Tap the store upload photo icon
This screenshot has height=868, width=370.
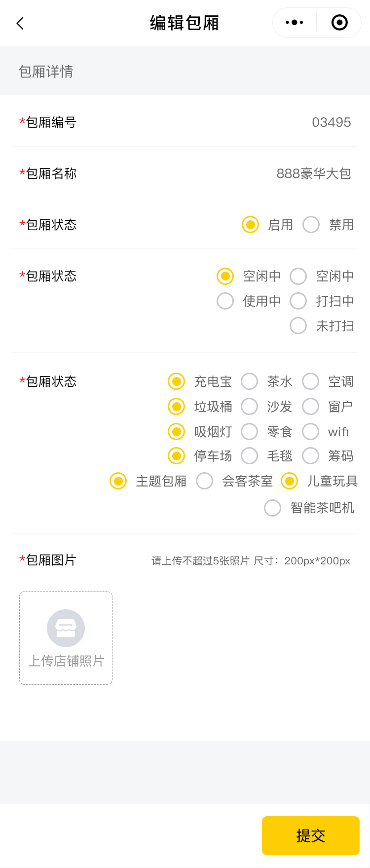66,628
